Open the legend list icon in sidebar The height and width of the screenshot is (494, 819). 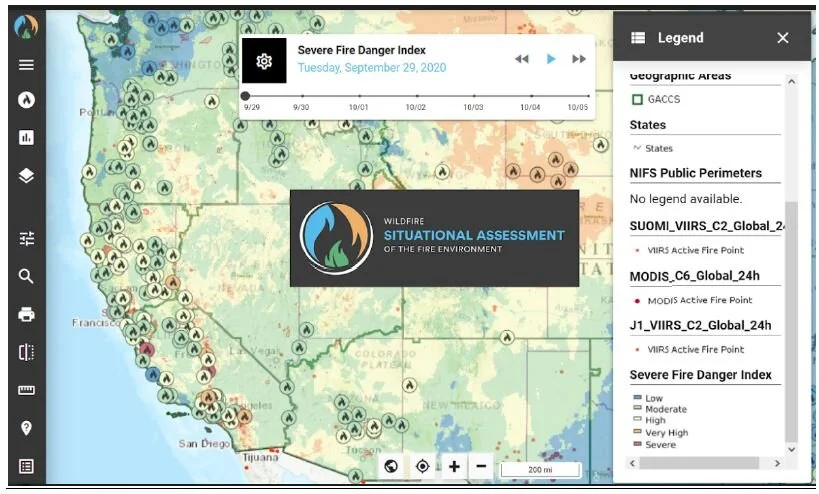click(x=26, y=466)
